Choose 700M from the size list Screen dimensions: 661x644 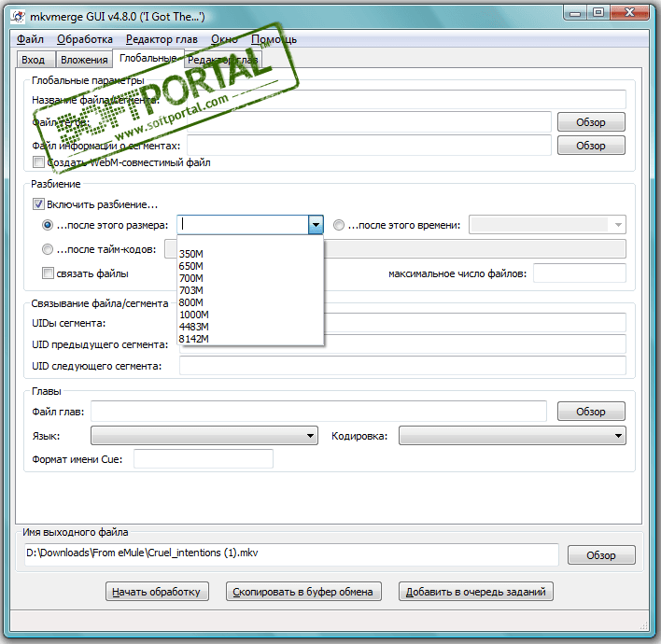(x=250, y=278)
